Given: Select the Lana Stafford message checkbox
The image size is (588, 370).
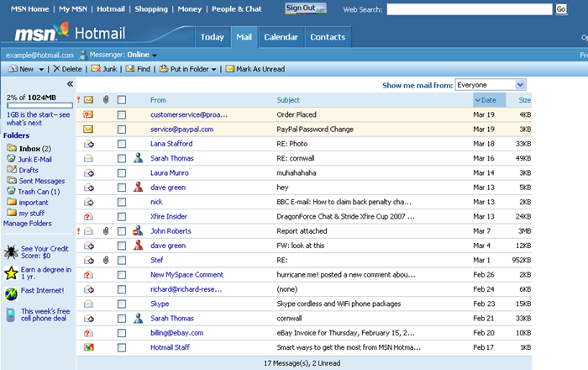Looking at the screenshot, I should click(x=122, y=144).
